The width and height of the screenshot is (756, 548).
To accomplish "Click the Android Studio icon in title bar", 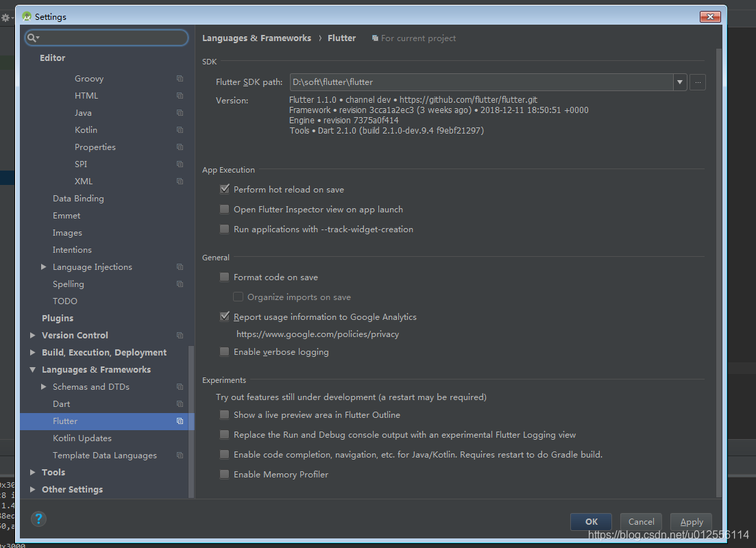I will (x=27, y=16).
